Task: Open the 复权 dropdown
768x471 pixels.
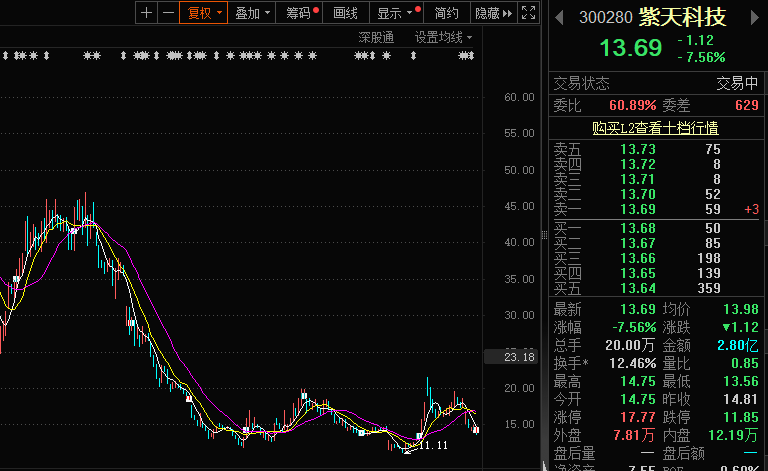Action: (x=203, y=13)
